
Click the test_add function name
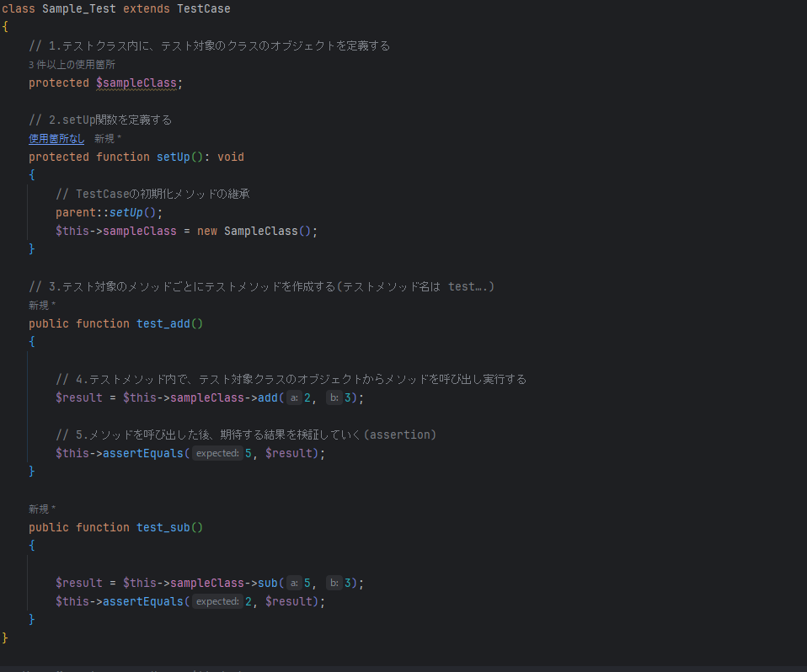point(163,323)
